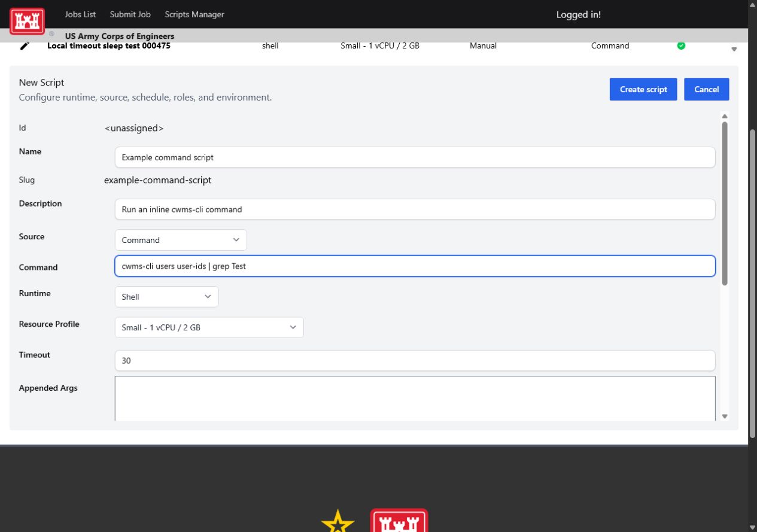
Task: Open the Scripts Manager menu item
Action: point(194,14)
